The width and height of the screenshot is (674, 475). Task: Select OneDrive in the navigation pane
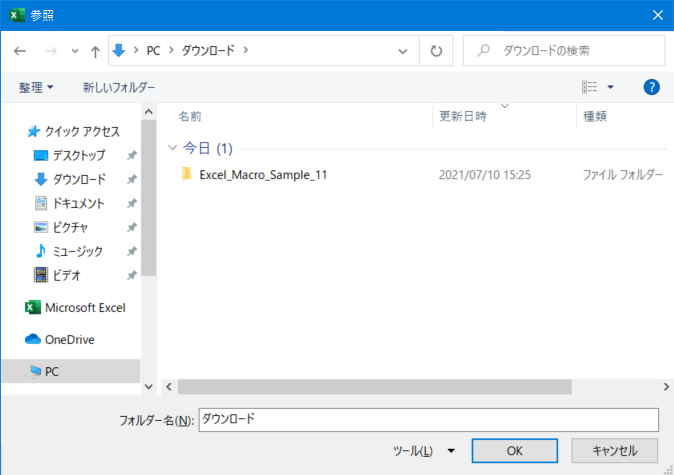click(59, 340)
